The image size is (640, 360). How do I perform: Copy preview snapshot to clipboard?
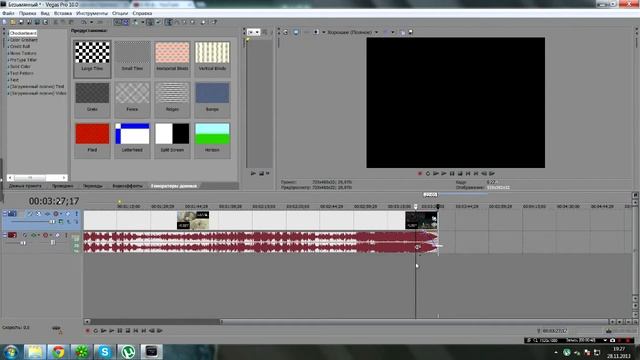tap(402, 32)
